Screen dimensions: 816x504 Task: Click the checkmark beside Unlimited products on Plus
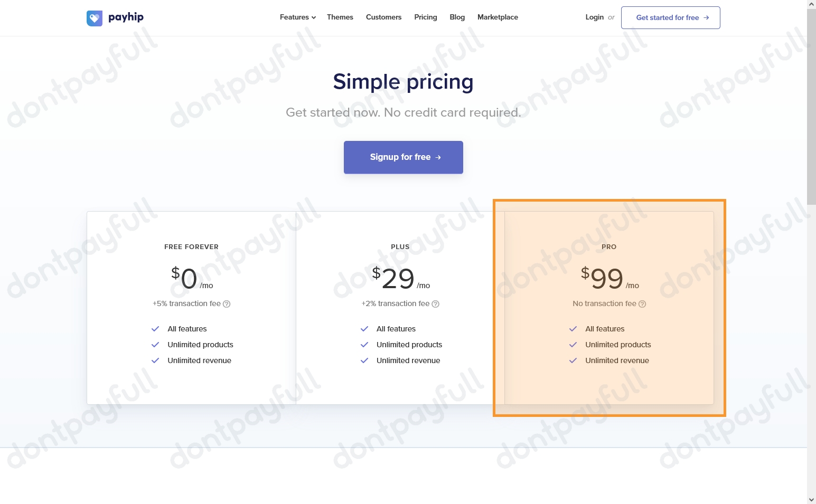[x=364, y=344]
